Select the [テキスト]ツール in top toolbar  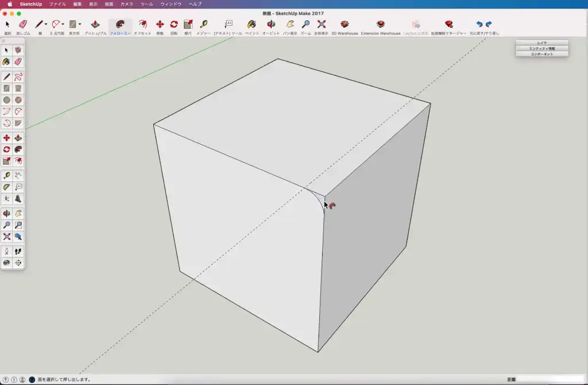pyautogui.click(x=228, y=24)
